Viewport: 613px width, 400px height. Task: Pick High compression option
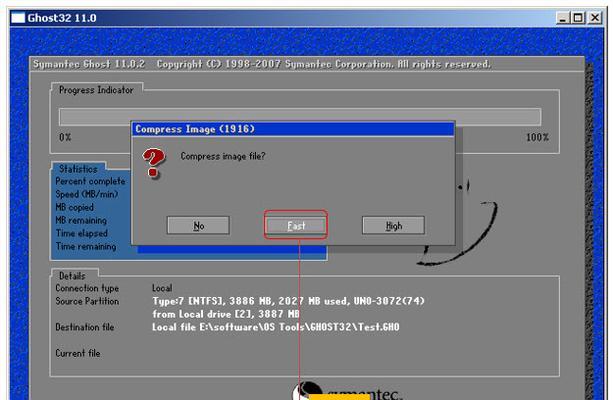pos(393,225)
